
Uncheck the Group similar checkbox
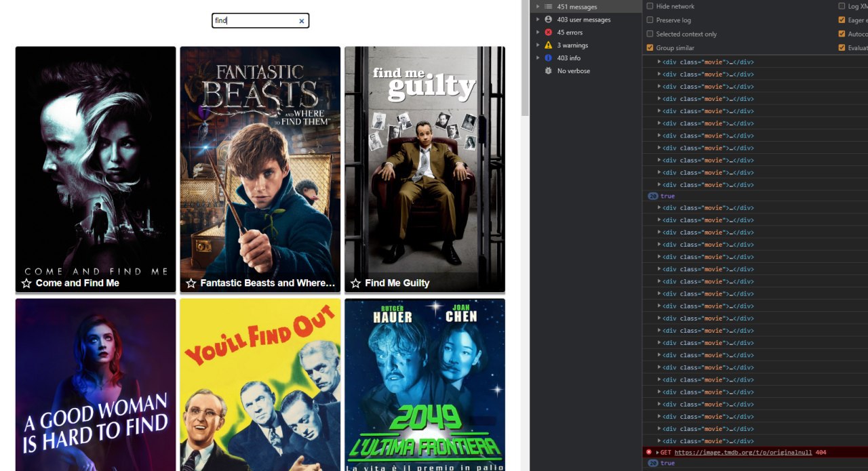point(650,48)
